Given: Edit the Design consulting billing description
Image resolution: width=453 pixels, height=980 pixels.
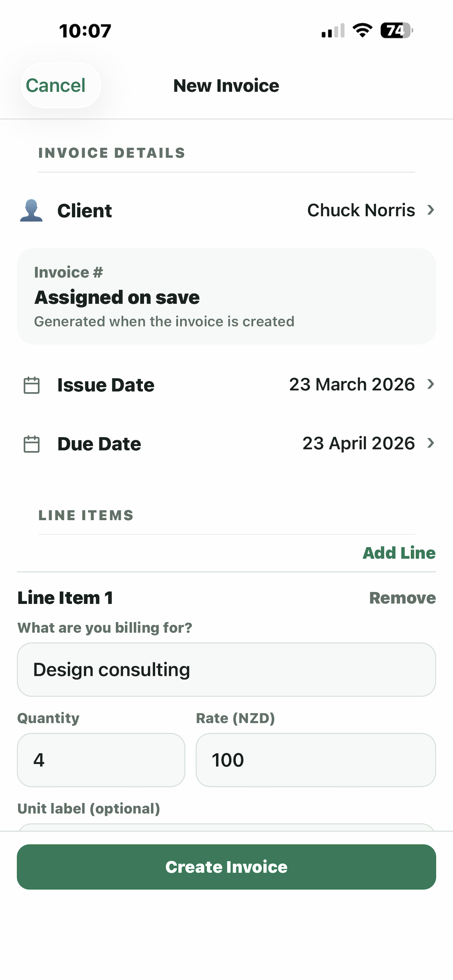Looking at the screenshot, I should [226, 669].
